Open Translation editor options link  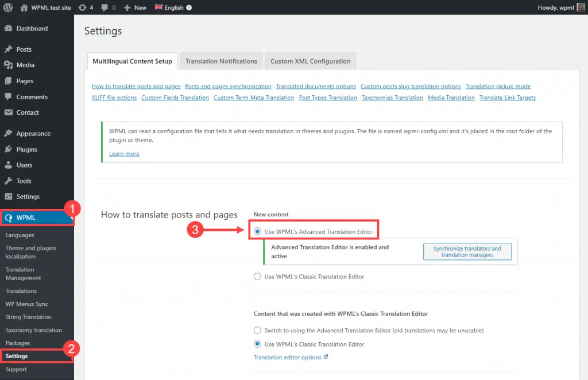click(x=288, y=358)
